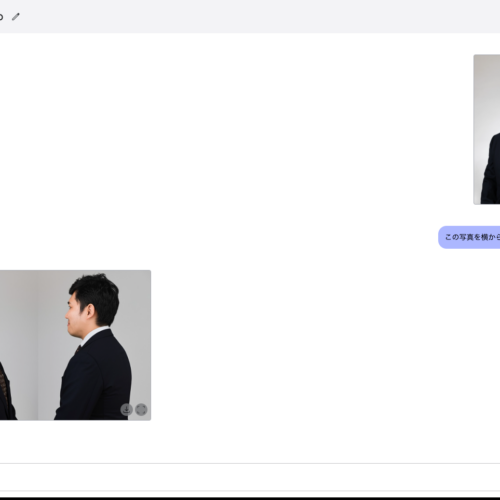Click the pencil edit icon in header
Viewport: 500px width, 500px height.
(16, 17)
